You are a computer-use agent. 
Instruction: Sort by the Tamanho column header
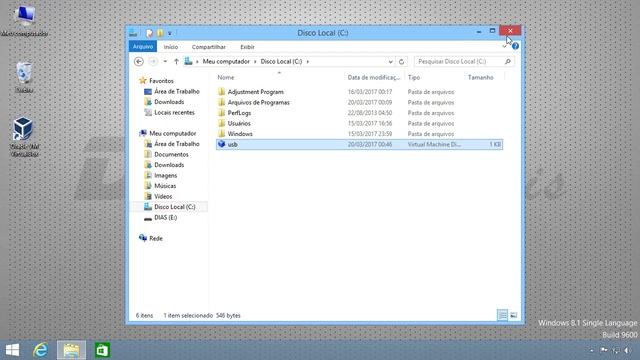[x=480, y=77]
